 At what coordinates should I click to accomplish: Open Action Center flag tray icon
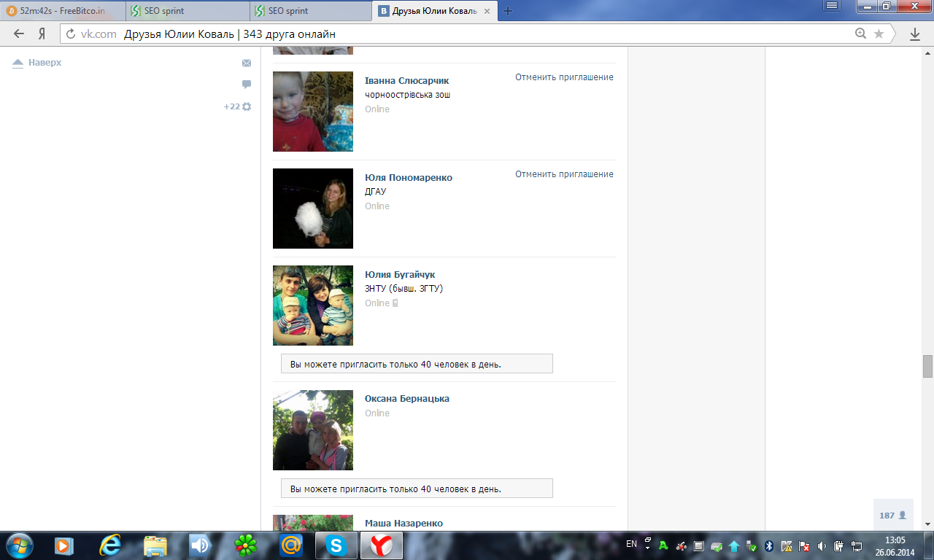click(x=804, y=545)
